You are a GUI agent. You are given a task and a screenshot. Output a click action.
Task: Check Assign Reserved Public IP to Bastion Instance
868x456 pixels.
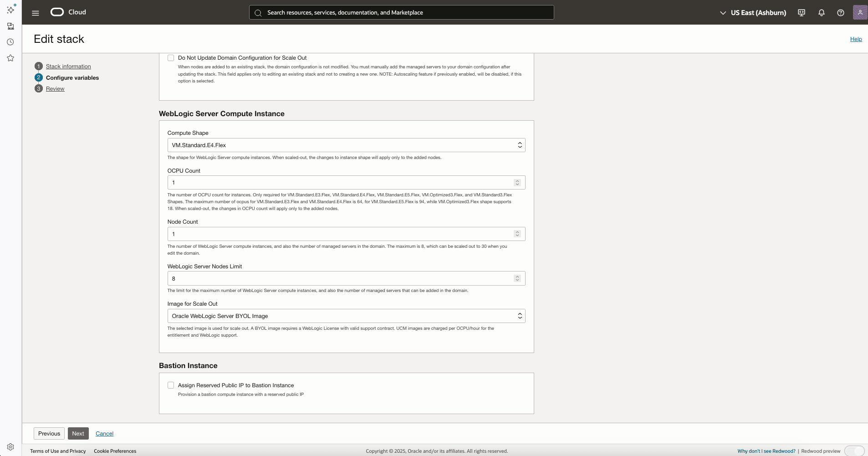click(171, 385)
